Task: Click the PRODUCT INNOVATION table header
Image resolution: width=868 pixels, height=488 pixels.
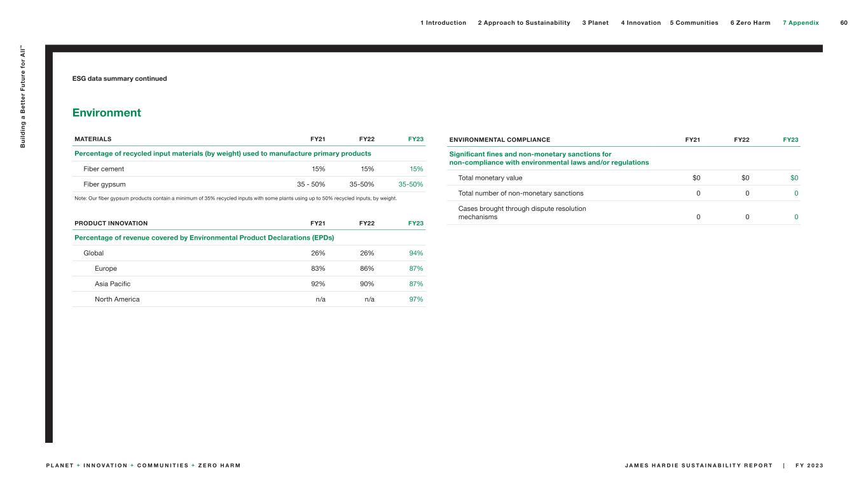Action: click(x=111, y=224)
